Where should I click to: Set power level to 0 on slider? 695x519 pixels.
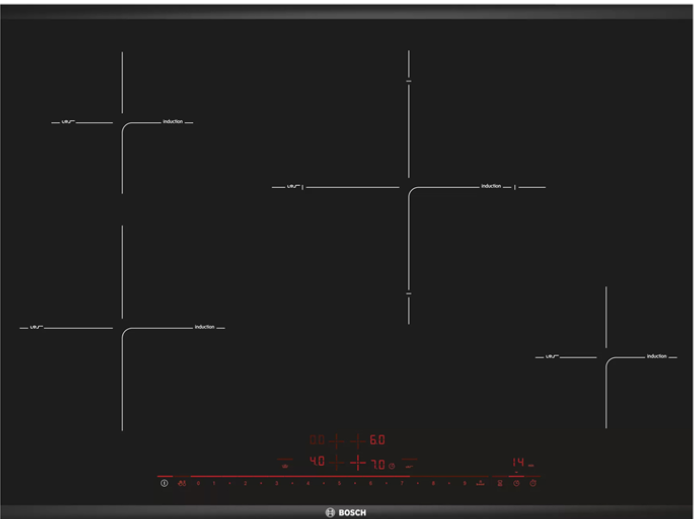[198, 484]
